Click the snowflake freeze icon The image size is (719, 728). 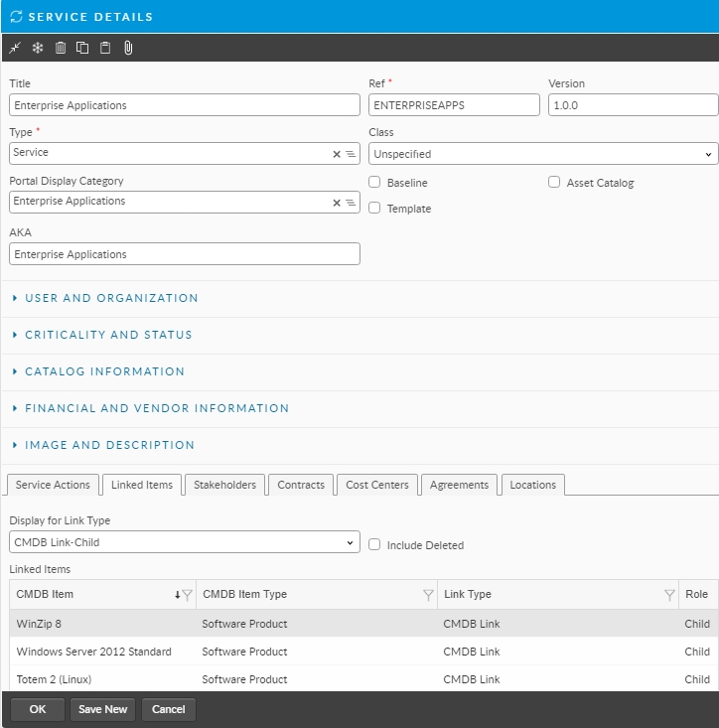tap(38, 48)
